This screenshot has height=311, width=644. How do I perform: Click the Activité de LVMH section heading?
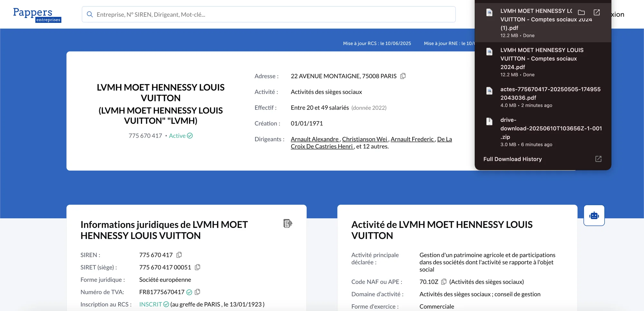[x=442, y=230]
